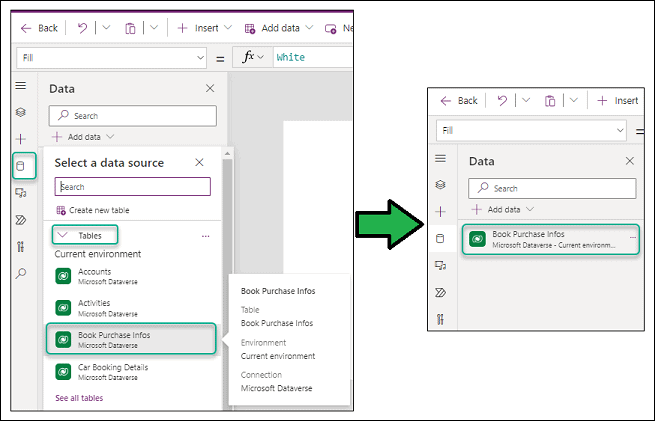Click Insert plus icon in right window sidebar
The height and width of the screenshot is (421, 655).
click(440, 211)
